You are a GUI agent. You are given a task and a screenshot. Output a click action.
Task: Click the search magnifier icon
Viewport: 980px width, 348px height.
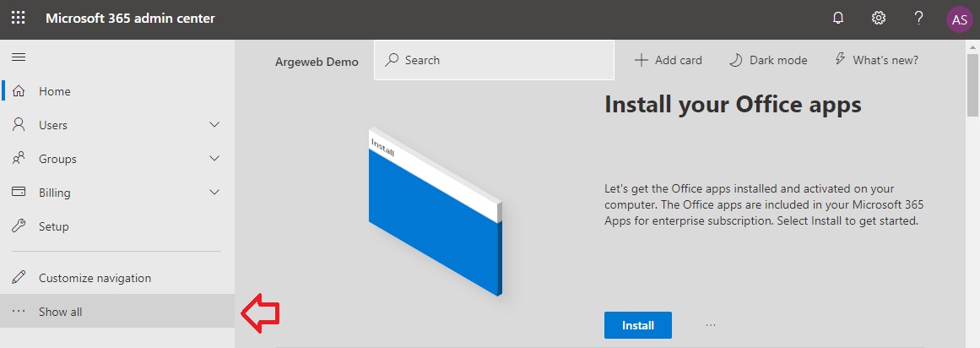point(392,60)
